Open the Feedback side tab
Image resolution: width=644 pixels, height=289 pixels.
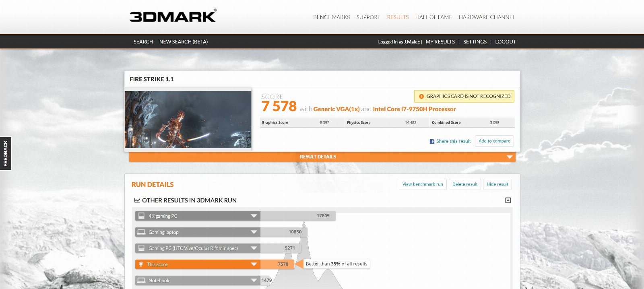(6, 153)
